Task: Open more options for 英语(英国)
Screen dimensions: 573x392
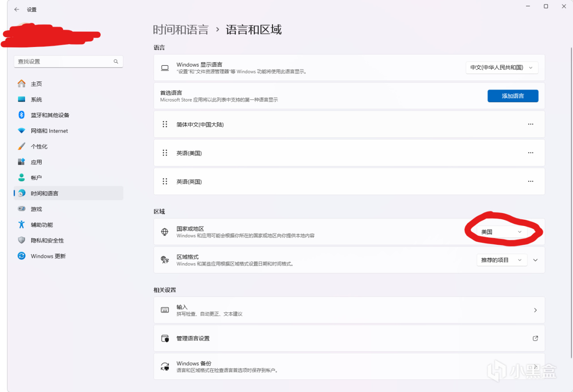Action: click(530, 182)
